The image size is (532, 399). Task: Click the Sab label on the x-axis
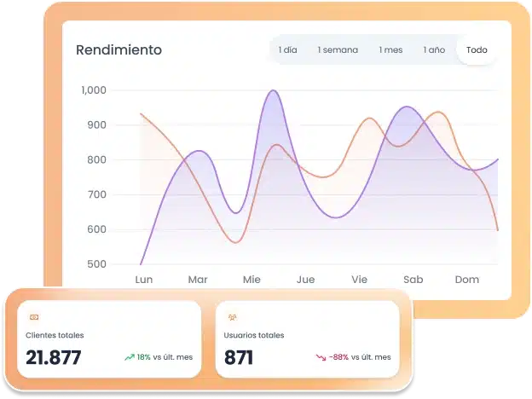click(413, 280)
